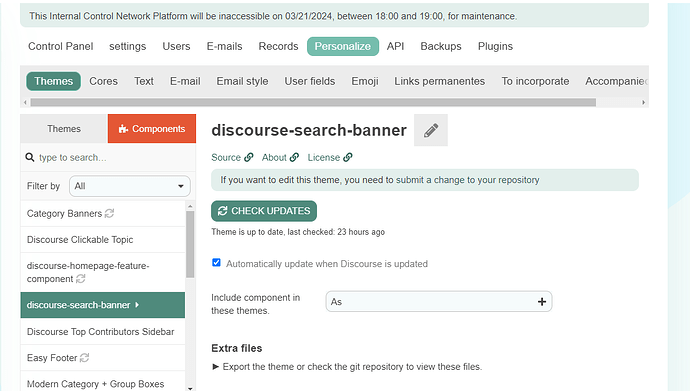
Task: Open the settings tab
Action: [128, 46]
